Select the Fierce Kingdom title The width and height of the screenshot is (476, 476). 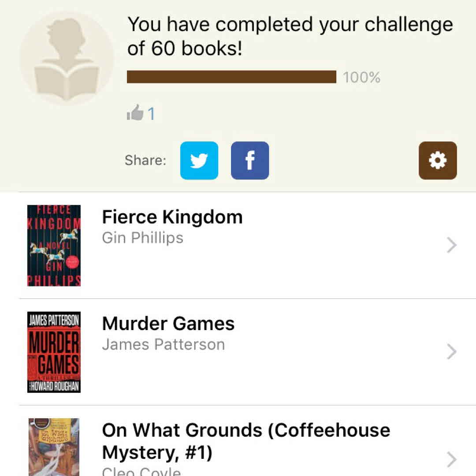[172, 217]
